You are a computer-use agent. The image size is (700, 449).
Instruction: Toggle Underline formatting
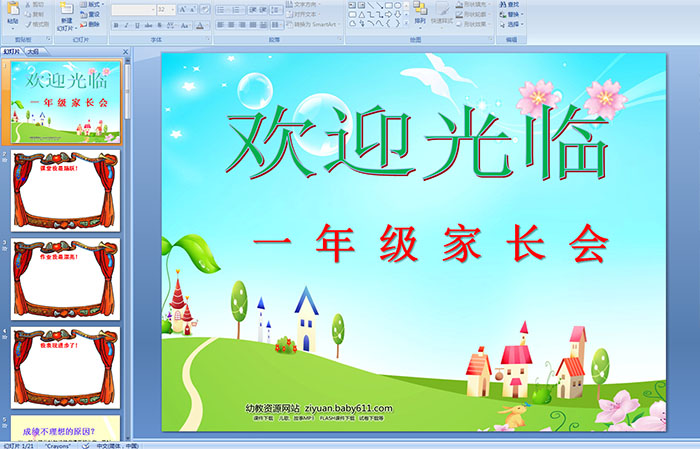click(137, 25)
